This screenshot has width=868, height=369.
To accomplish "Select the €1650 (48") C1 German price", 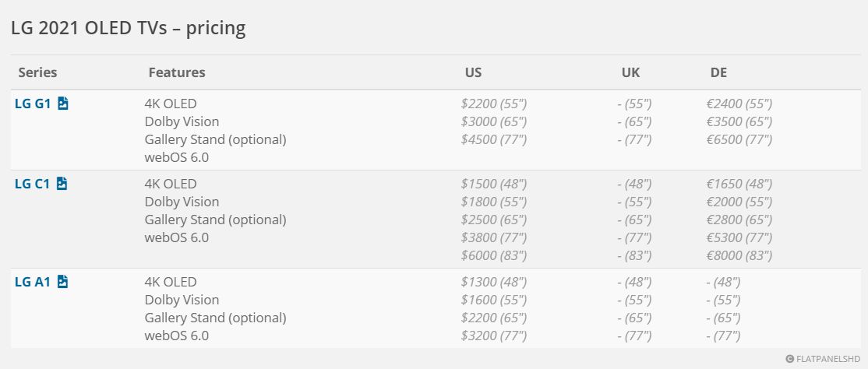I will (739, 184).
